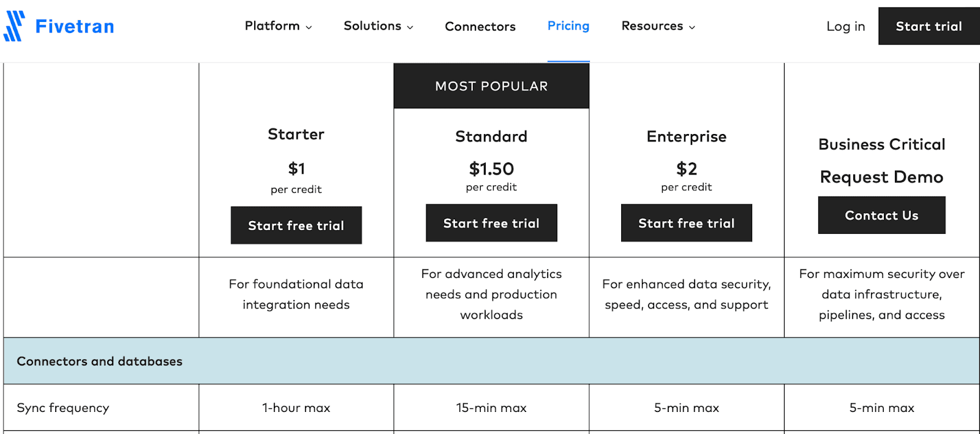Screen dimensions: 980x434
Task: Click the Fivetran wordmark text
Action: pyautogui.click(x=75, y=26)
